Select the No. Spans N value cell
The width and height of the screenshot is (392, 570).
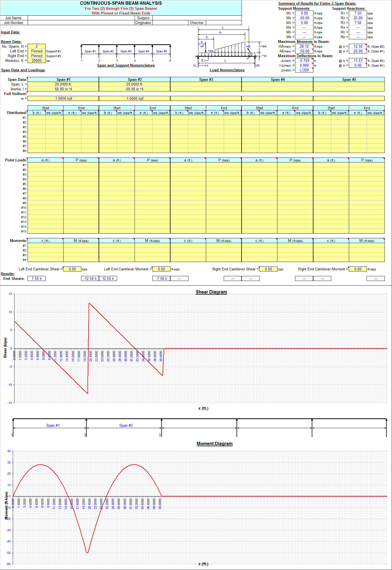point(36,46)
